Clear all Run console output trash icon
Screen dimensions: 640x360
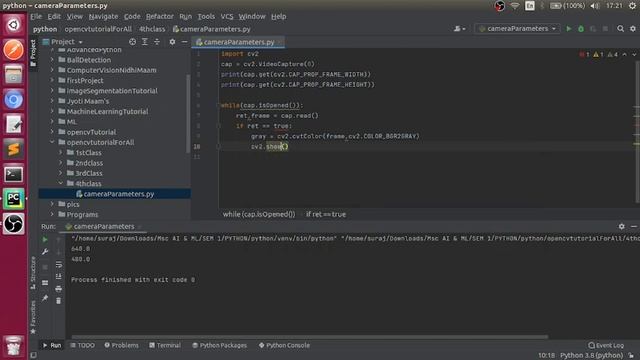58,301
